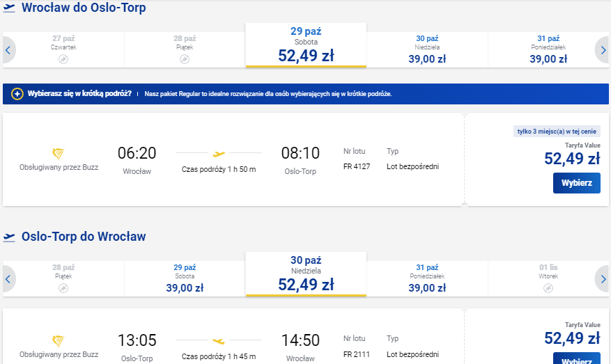Click Ryanair harp logo on flight FR 4127
Screen dimensions: 611x364
point(58,154)
